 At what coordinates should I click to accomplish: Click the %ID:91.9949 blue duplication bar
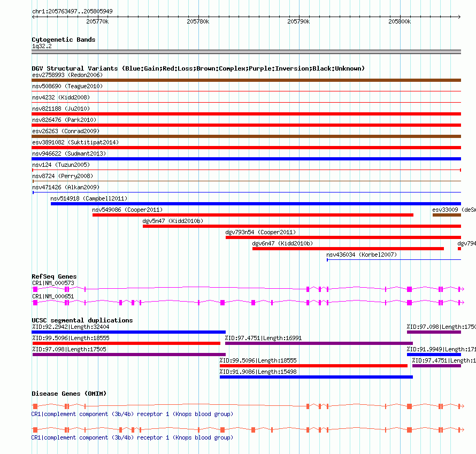tap(434, 355)
